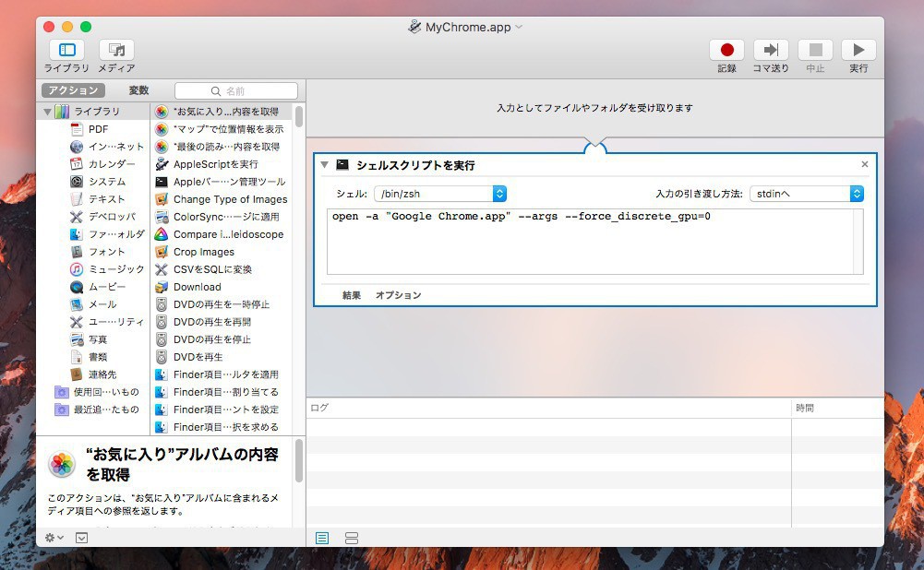
Task: Click the MyChrome.app title dropdown chevron
Action: tap(519, 27)
